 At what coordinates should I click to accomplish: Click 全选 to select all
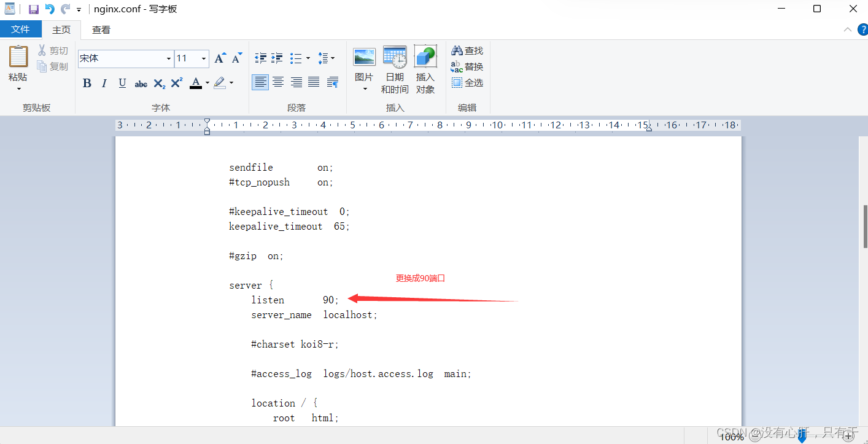click(467, 82)
